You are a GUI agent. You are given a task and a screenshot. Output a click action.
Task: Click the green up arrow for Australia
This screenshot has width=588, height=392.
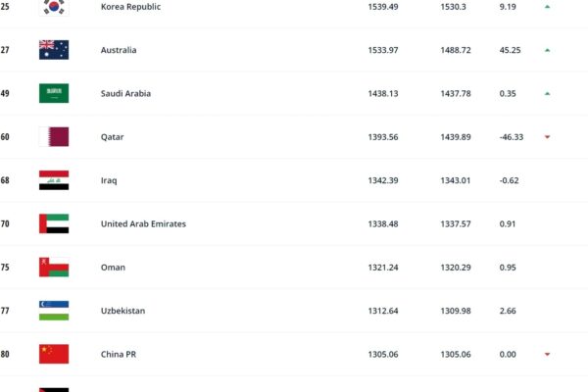[547, 50]
